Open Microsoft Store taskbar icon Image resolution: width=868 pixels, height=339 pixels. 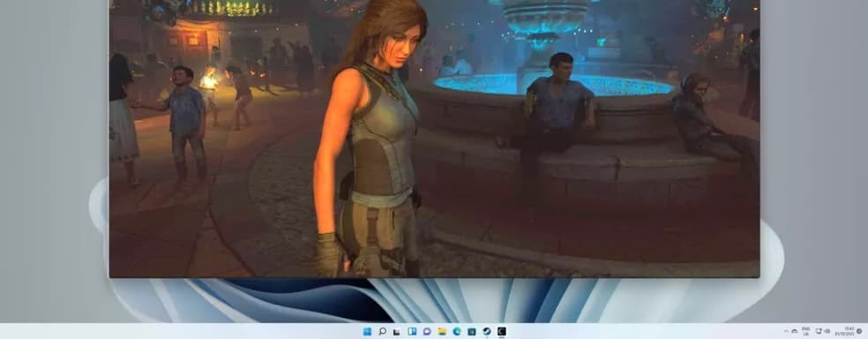click(472, 331)
